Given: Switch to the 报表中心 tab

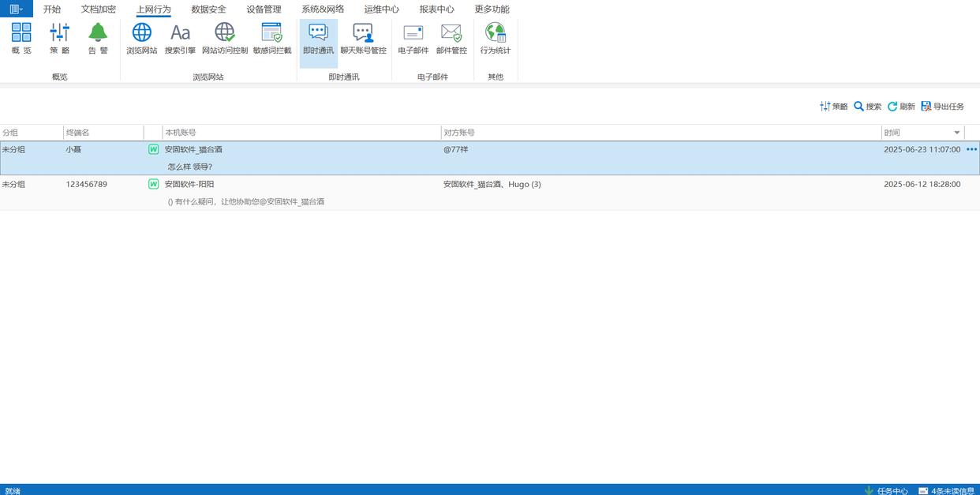Looking at the screenshot, I should 436,9.
